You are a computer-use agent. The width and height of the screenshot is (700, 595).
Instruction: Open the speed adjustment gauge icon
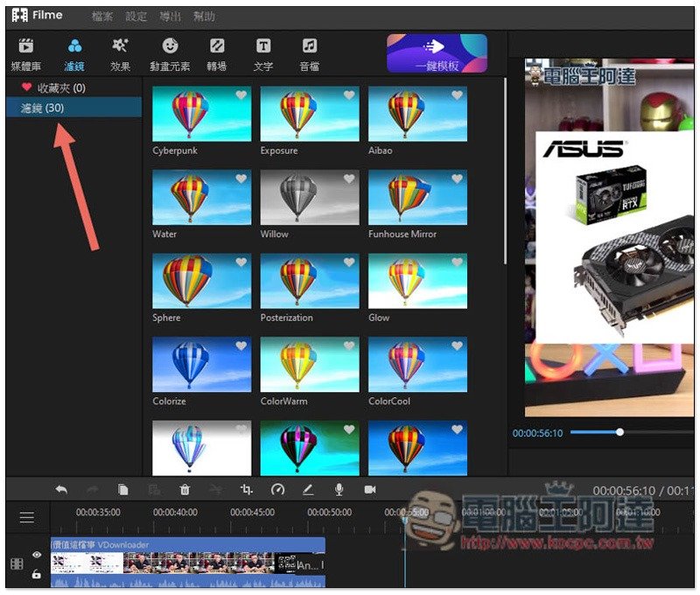coord(277,490)
